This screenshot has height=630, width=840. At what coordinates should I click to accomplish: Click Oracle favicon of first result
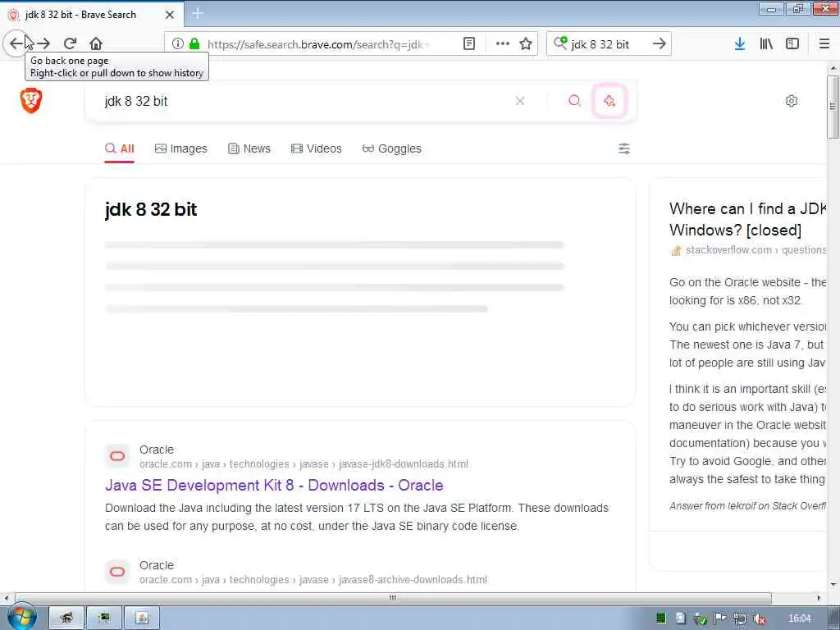point(117,456)
